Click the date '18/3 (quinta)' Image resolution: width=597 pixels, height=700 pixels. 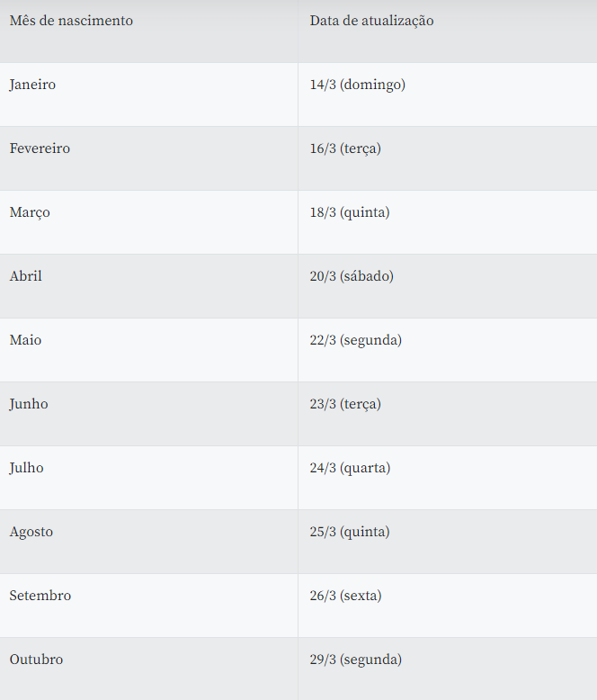[x=350, y=212]
